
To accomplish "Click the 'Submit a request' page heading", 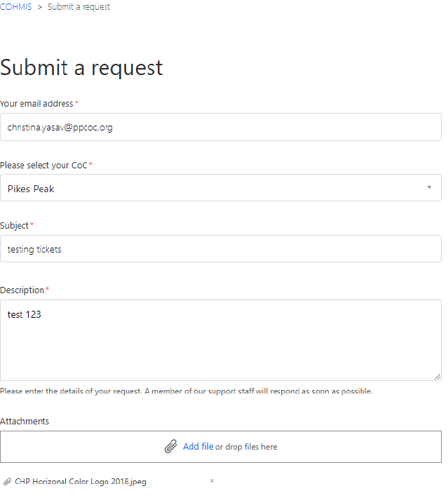I will click(x=81, y=67).
